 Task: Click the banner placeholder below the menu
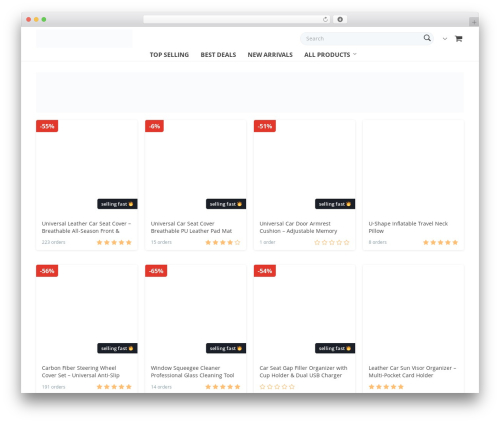(x=250, y=92)
